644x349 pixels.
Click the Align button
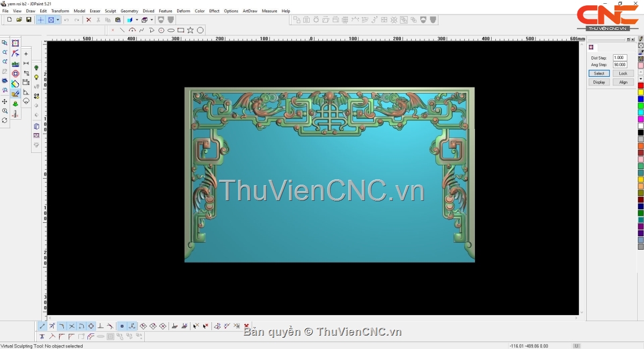click(x=623, y=82)
